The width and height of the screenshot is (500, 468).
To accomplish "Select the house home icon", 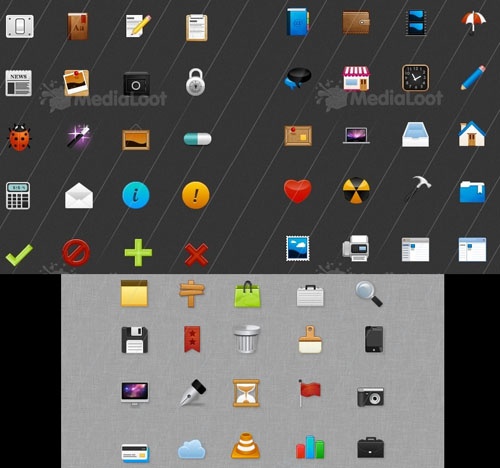I will pyautogui.click(x=472, y=134).
